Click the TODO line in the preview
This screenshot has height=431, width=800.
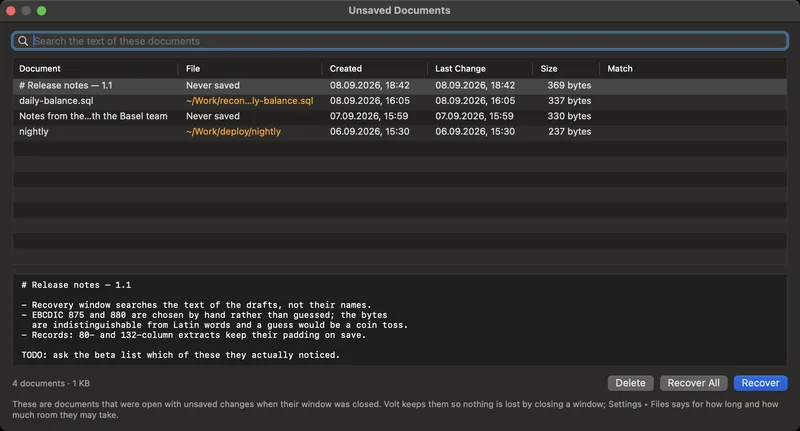tap(180, 354)
